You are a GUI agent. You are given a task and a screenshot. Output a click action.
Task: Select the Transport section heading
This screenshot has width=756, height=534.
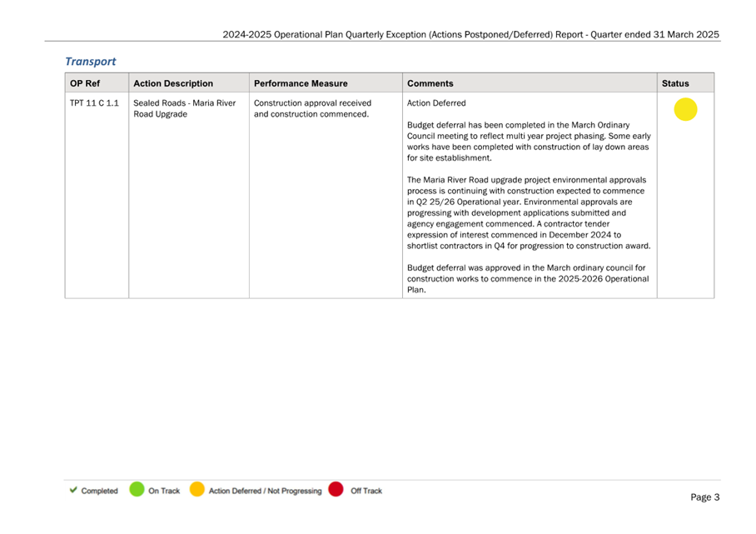pyautogui.click(x=91, y=62)
